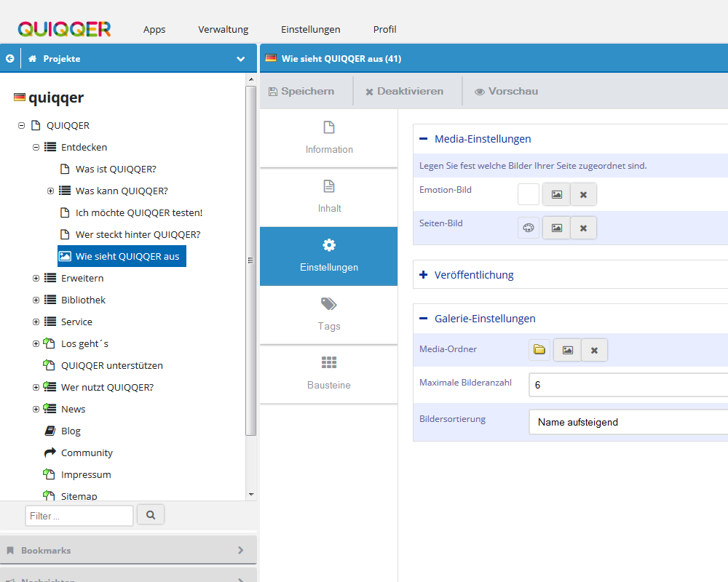Screen dimensions: 728x582
Task: Click the Filter input field
Action: pyautogui.click(x=79, y=516)
